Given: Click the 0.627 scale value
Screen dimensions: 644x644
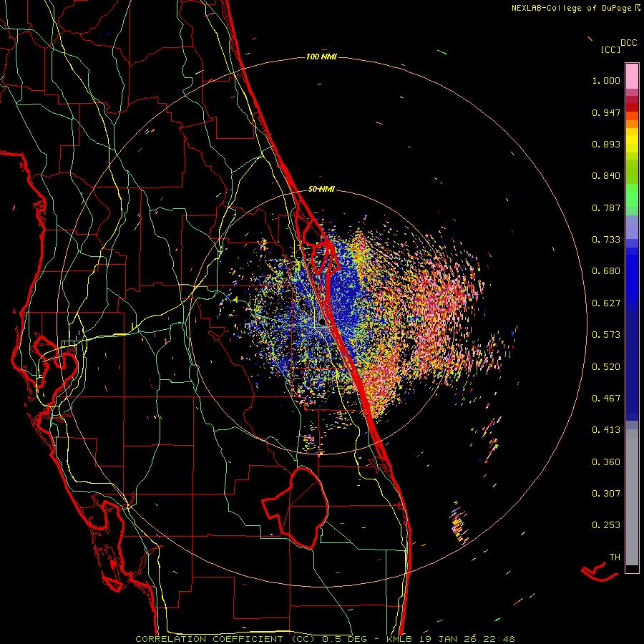Looking at the screenshot, I should (606, 303).
